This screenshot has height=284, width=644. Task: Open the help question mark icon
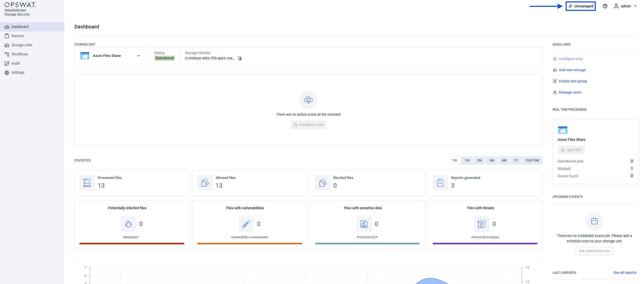click(x=605, y=6)
